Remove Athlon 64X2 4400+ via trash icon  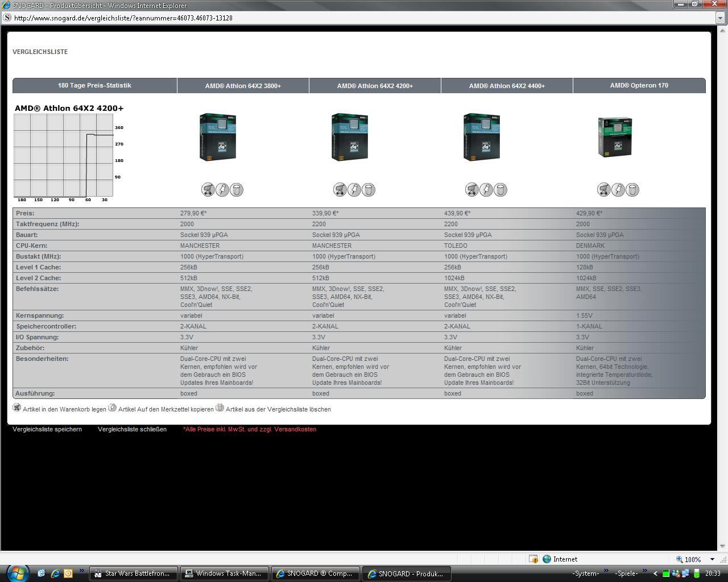pyautogui.click(x=500, y=190)
